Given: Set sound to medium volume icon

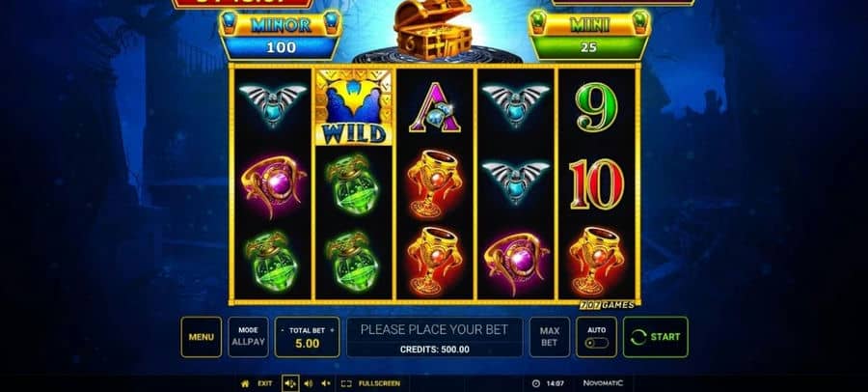Looking at the screenshot, I should (x=309, y=383).
